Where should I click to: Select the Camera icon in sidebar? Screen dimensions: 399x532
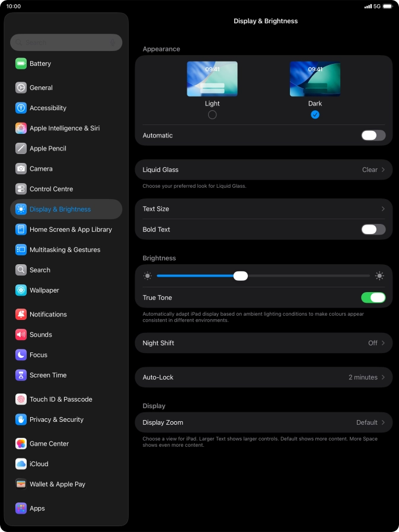[21, 169]
